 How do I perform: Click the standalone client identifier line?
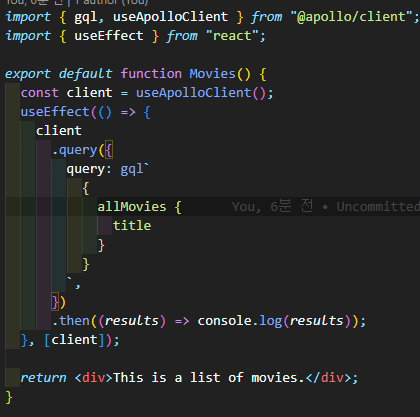59,131
